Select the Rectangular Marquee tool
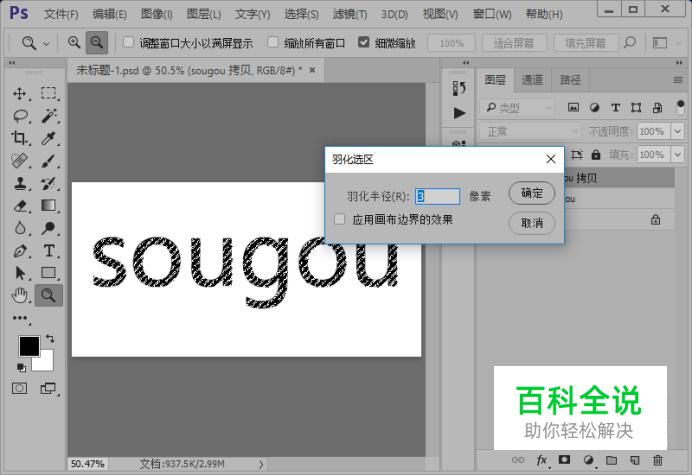 (48, 93)
